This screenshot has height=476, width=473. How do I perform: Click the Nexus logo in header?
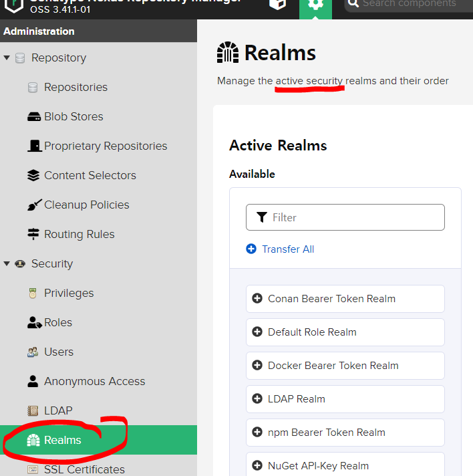tap(14, 6)
